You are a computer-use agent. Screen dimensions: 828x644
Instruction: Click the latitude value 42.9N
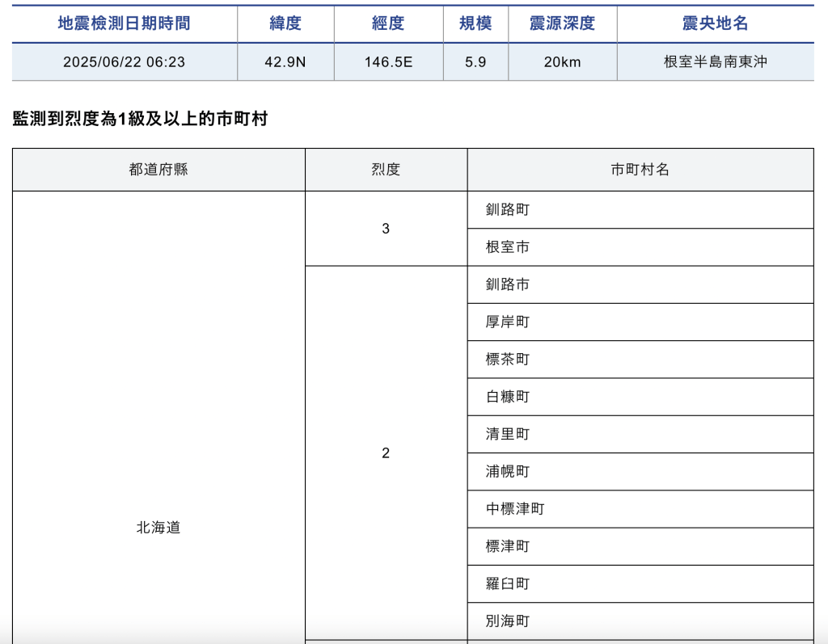tap(285, 62)
